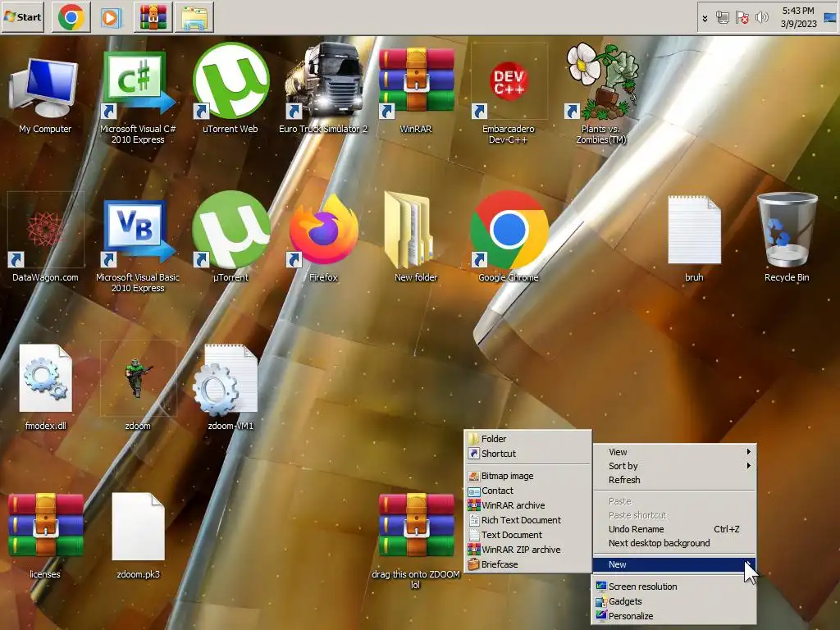
Task: Select the fmodex.dll file
Action: [x=45, y=387]
